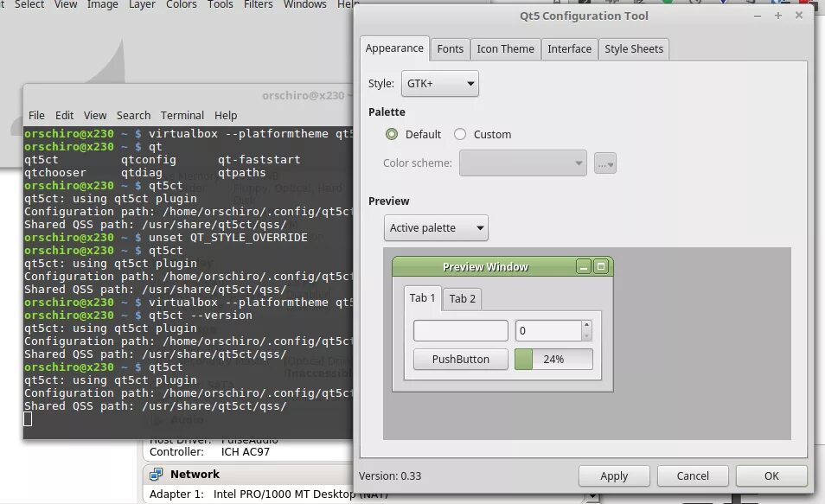Click 'qt5ct --version' command line
The height and width of the screenshot is (504, 825).
201,316
